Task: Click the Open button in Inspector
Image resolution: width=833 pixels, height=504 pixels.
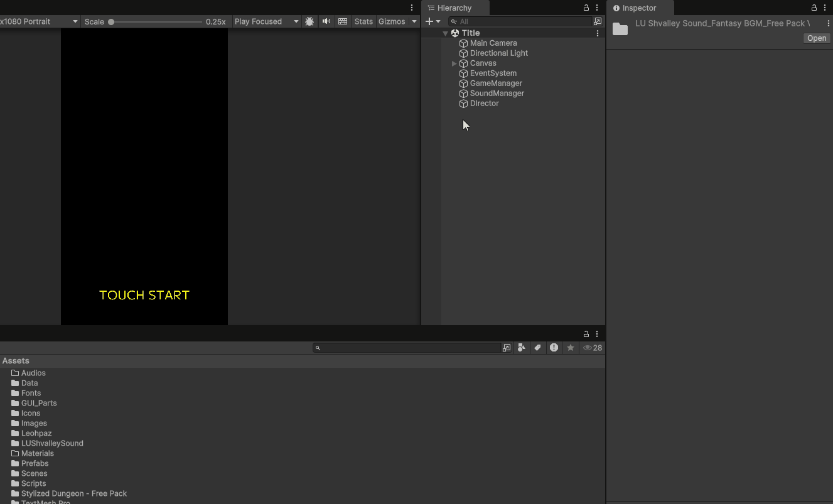Action: 816,38
